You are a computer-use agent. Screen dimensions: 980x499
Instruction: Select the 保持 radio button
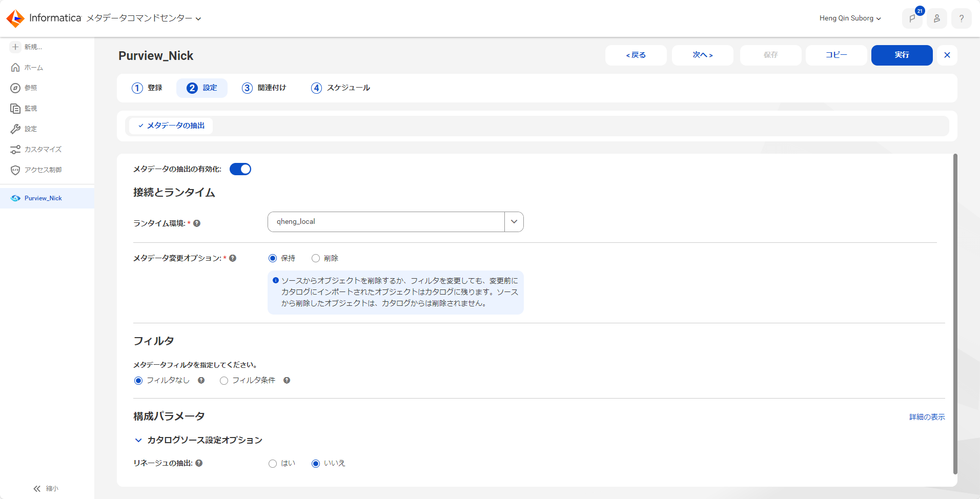point(273,258)
